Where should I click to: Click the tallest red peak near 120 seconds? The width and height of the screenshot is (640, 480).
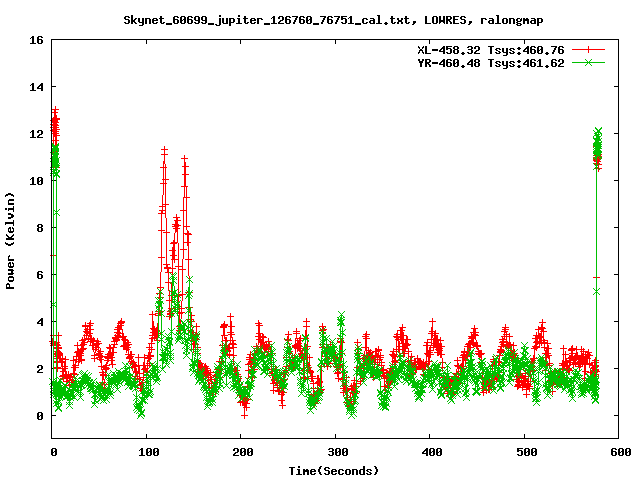[164, 151]
